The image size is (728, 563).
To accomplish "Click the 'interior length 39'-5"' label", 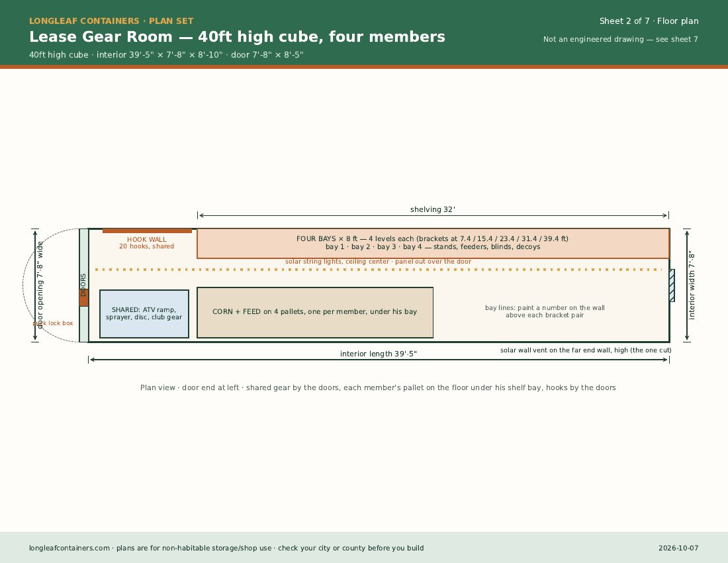I will tap(379, 354).
